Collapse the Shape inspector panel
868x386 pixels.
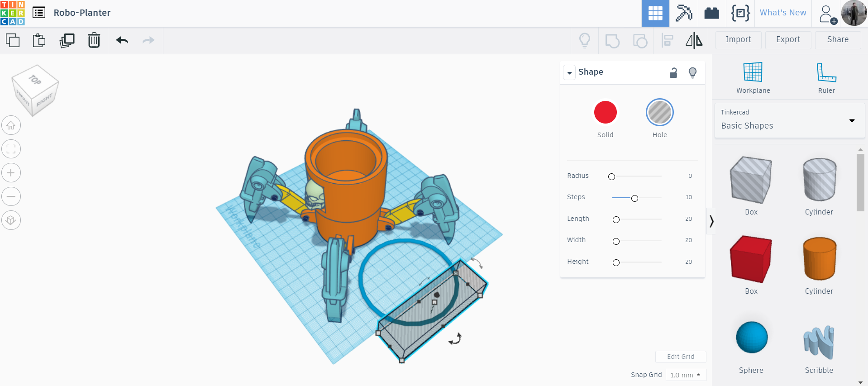click(570, 72)
